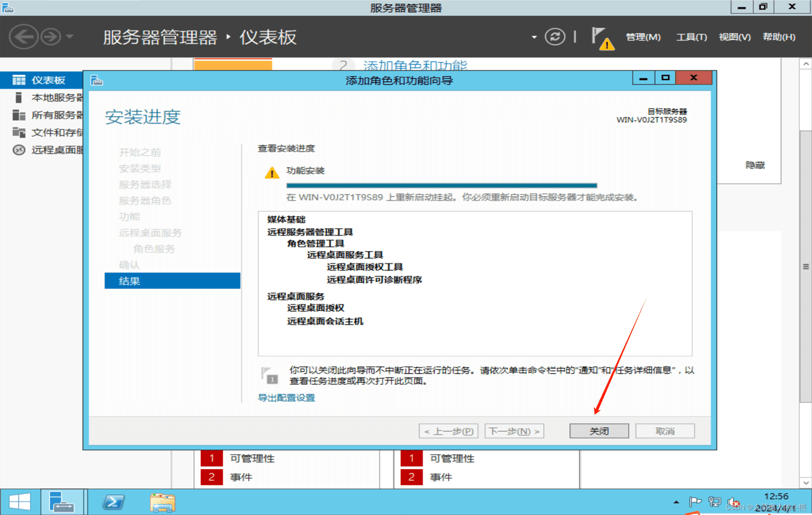The width and height of the screenshot is (812, 515).
Task: Select 仪表板 in the left sidebar
Action: pos(48,80)
